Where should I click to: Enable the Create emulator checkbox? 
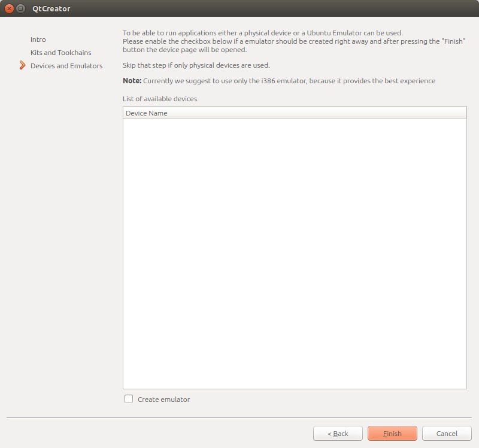pyautogui.click(x=129, y=399)
